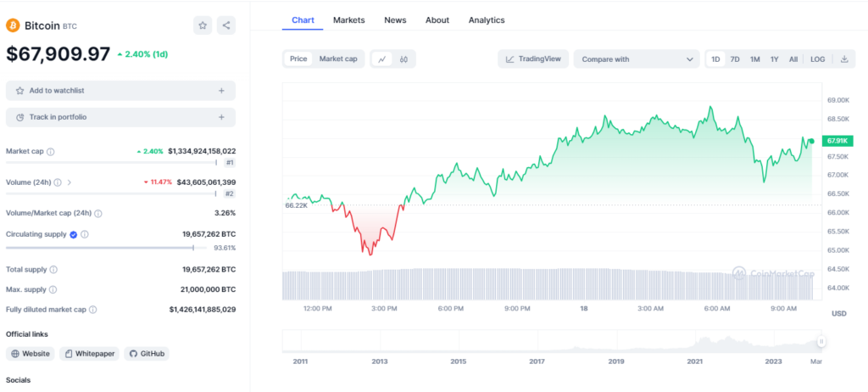The width and height of the screenshot is (868, 392).
Task: Star Bitcoin as a favorite
Action: (203, 25)
